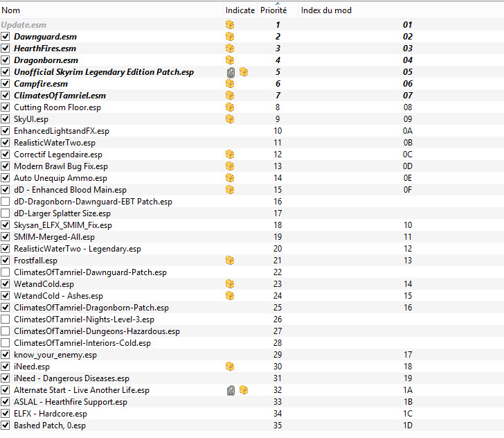
Task: Click the archive box icon in the Unofficial Skyrim Legendary Edition Patch row
Action: pyautogui.click(x=244, y=72)
